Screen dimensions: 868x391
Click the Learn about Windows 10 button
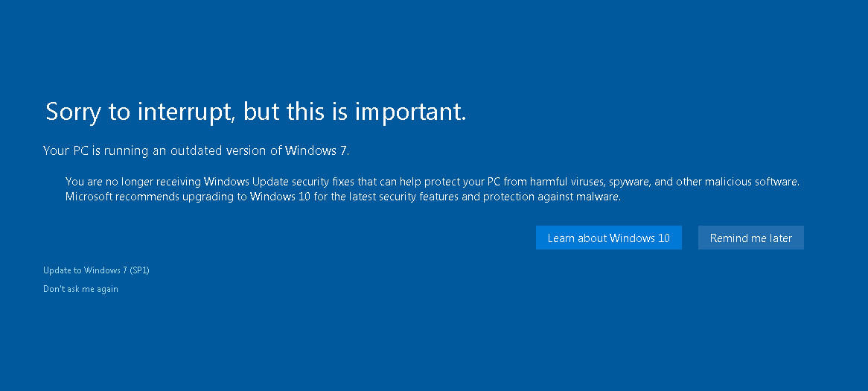pyautogui.click(x=608, y=238)
